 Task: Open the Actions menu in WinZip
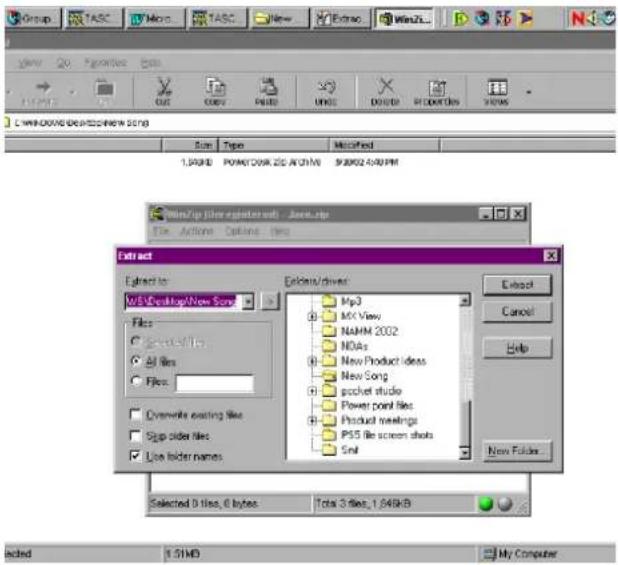tap(196, 231)
